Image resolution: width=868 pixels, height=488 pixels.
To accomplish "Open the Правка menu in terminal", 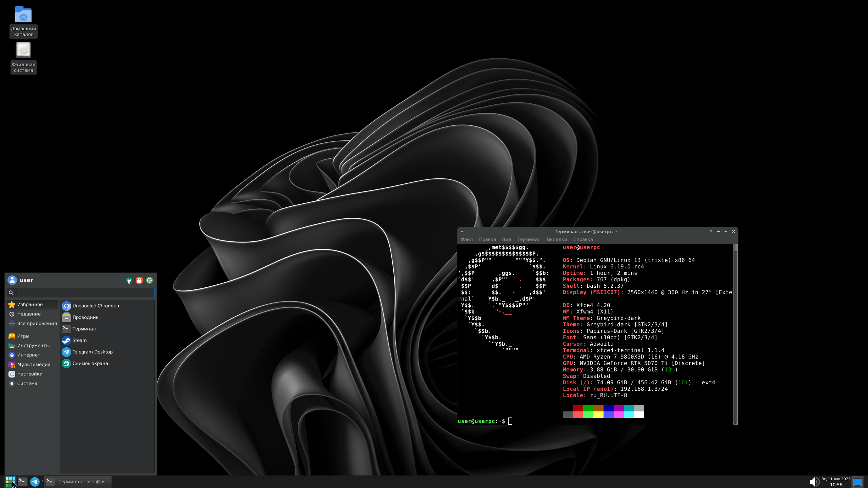I will (x=487, y=239).
